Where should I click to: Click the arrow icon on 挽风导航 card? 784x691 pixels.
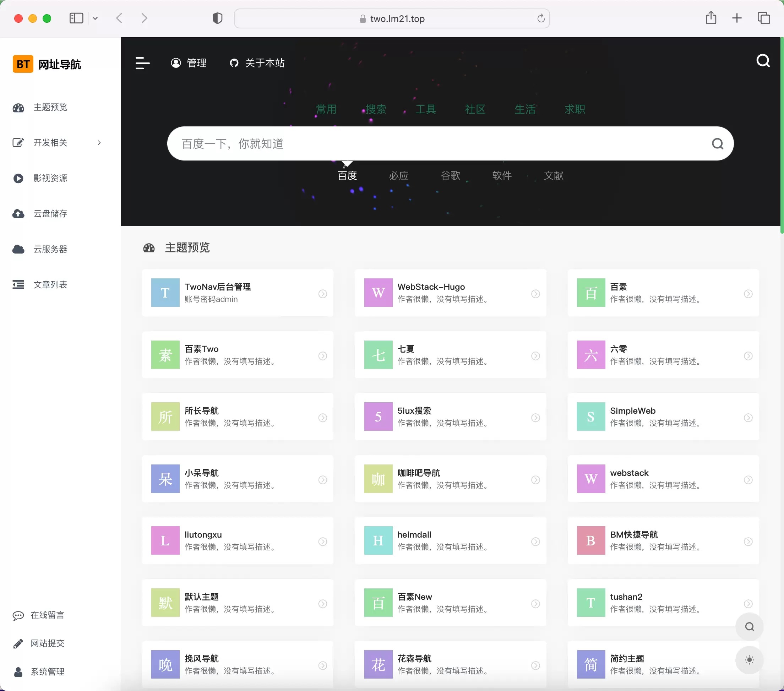(322, 665)
